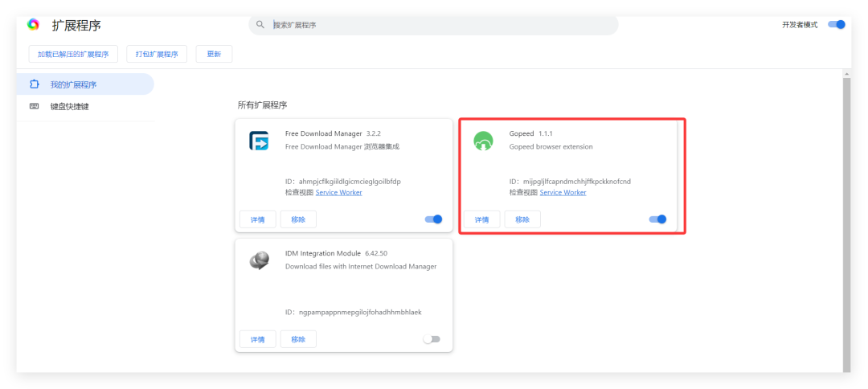Open Gopeed Service Worker link
868x389 pixels.
563,193
